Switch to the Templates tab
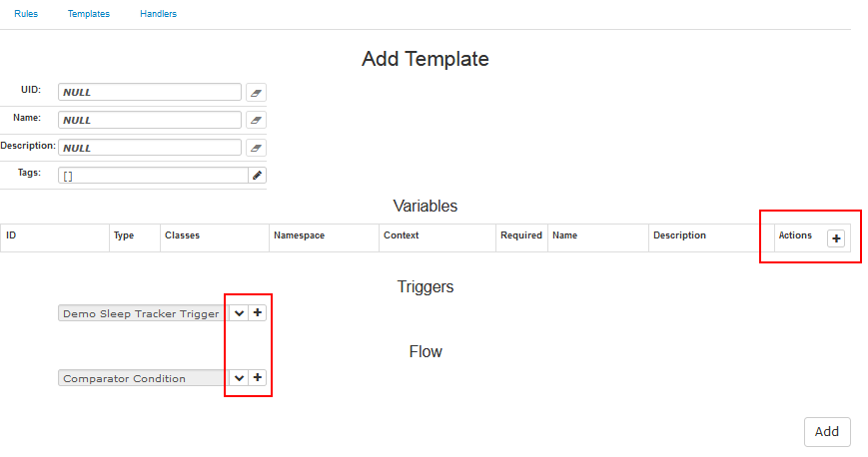The height and width of the screenshot is (457, 868). click(x=89, y=14)
